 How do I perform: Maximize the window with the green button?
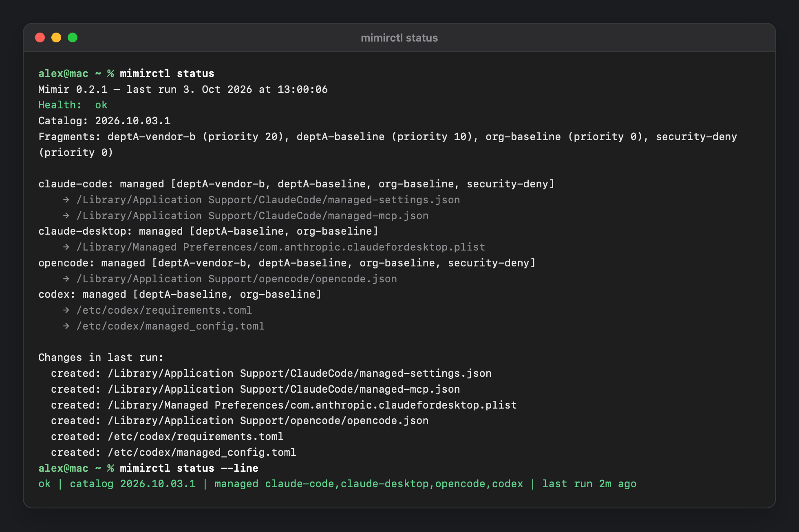pyautogui.click(x=73, y=37)
